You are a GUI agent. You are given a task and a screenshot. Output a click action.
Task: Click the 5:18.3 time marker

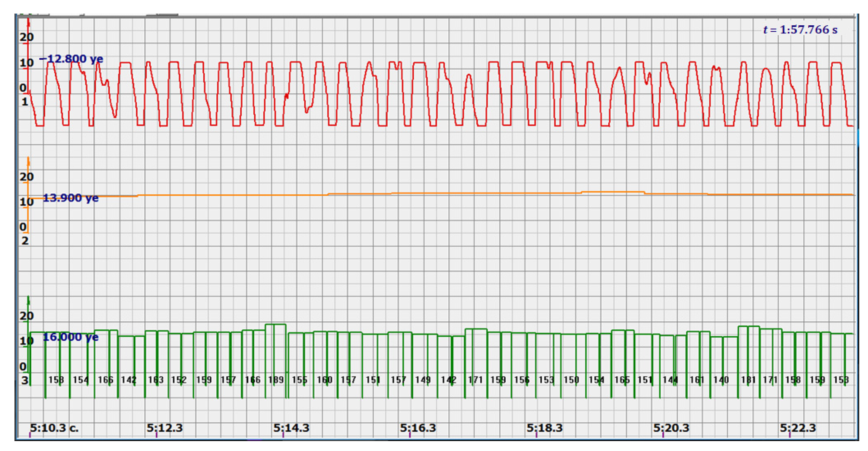pyautogui.click(x=545, y=428)
